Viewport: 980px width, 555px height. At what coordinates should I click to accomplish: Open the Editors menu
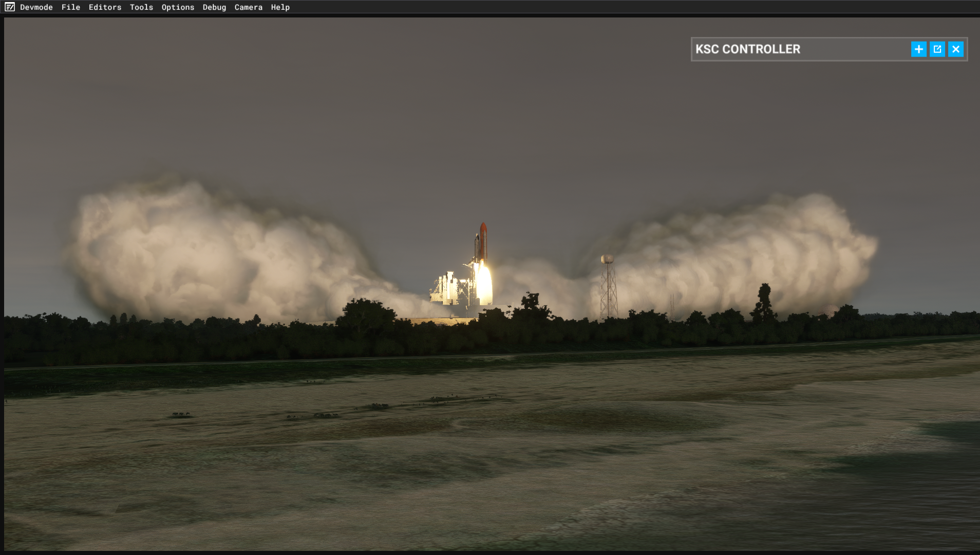pyautogui.click(x=105, y=7)
